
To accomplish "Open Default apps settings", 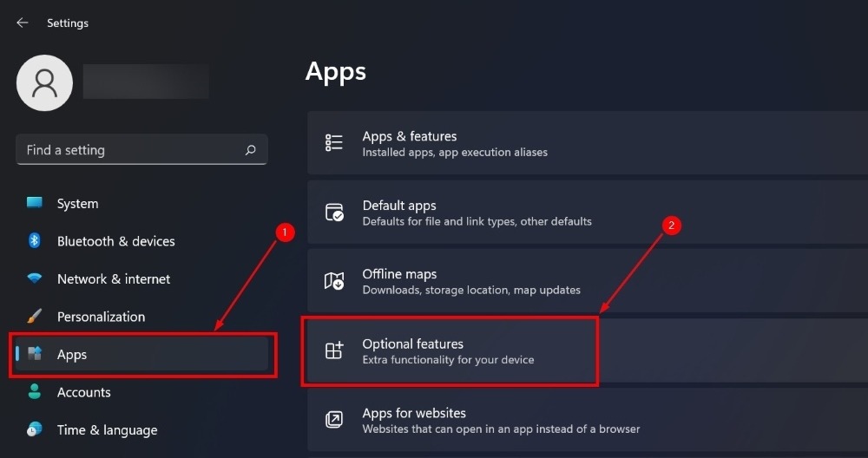I will click(x=588, y=213).
